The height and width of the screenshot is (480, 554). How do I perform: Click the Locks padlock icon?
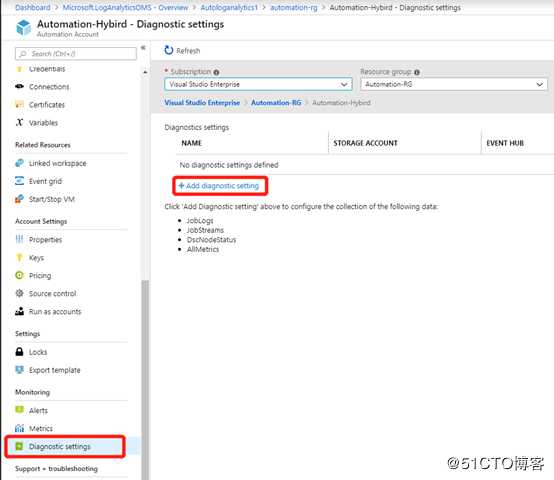[x=19, y=352]
